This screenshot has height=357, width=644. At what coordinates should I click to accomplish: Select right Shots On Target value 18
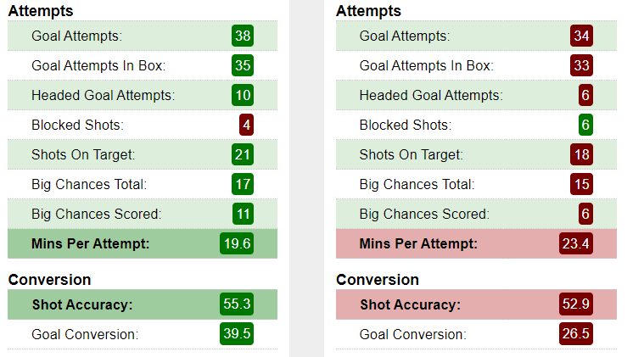click(581, 154)
